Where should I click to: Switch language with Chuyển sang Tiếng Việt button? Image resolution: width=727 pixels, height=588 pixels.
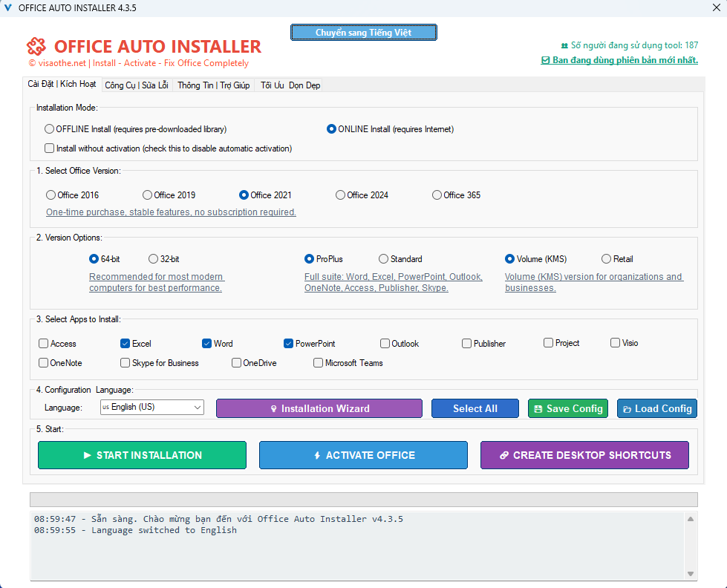pos(364,33)
